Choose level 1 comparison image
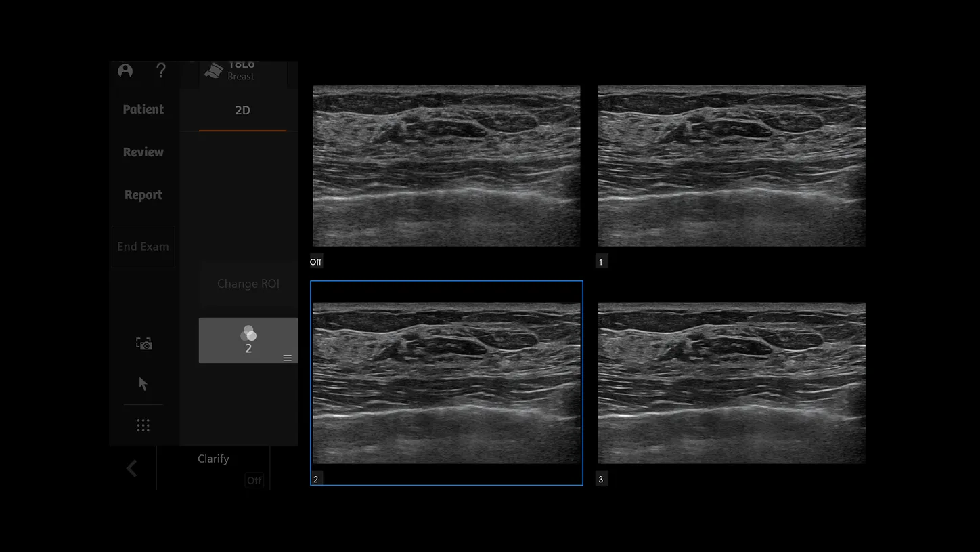The image size is (980, 552). [x=732, y=165]
